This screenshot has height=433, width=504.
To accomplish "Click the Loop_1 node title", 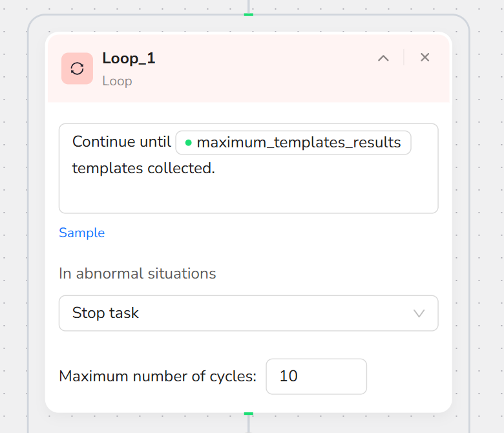I will pyautogui.click(x=129, y=59).
